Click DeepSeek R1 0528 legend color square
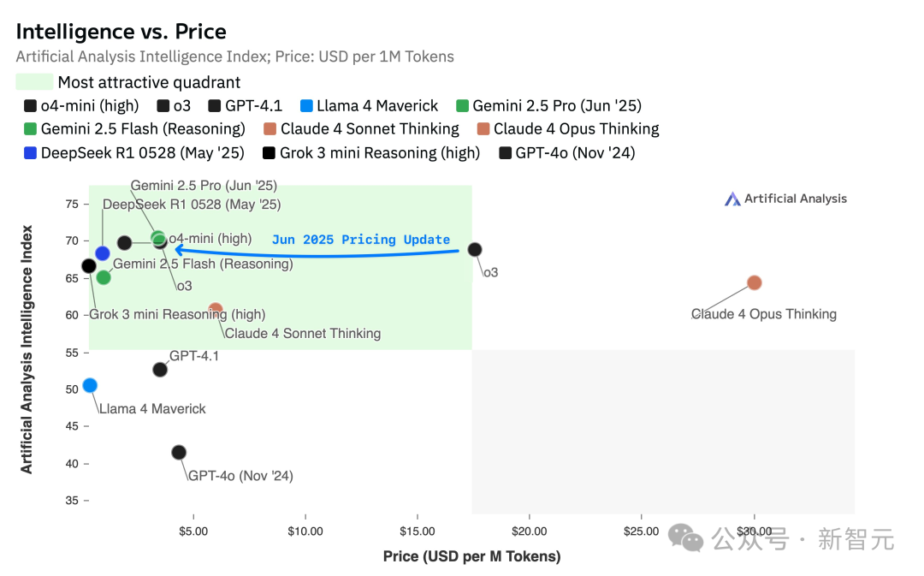The image size is (924, 576). tap(30, 152)
